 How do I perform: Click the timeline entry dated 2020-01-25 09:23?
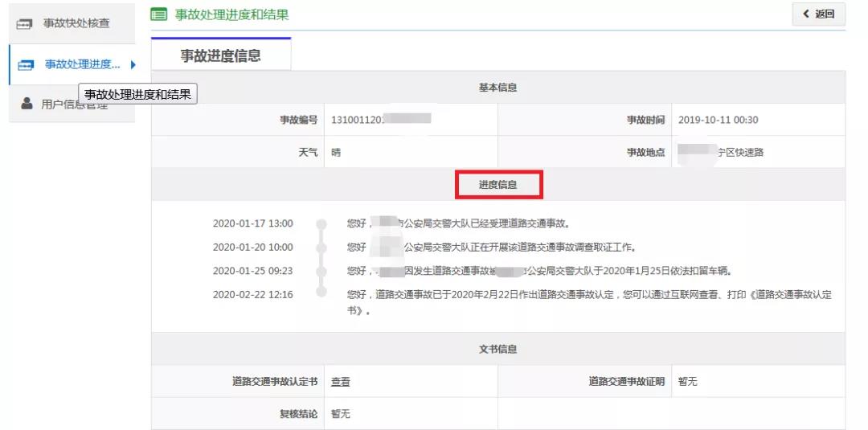[253, 271]
